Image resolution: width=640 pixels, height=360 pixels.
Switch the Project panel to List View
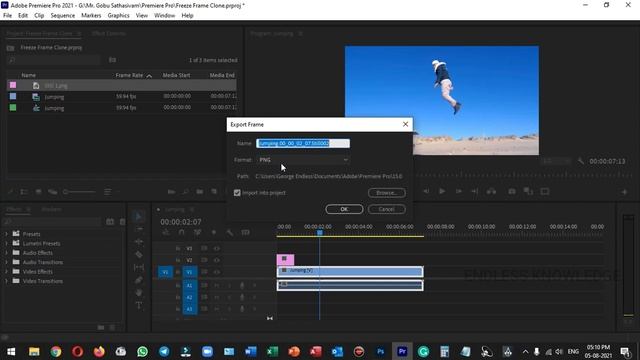(24, 192)
